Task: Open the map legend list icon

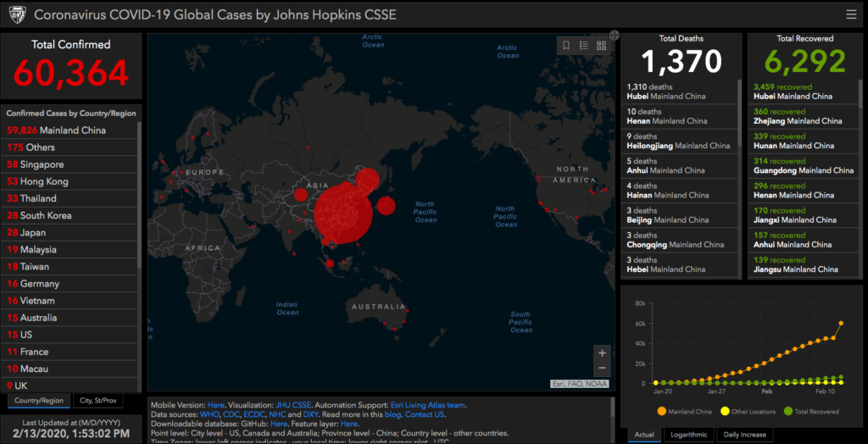Action: [583, 46]
